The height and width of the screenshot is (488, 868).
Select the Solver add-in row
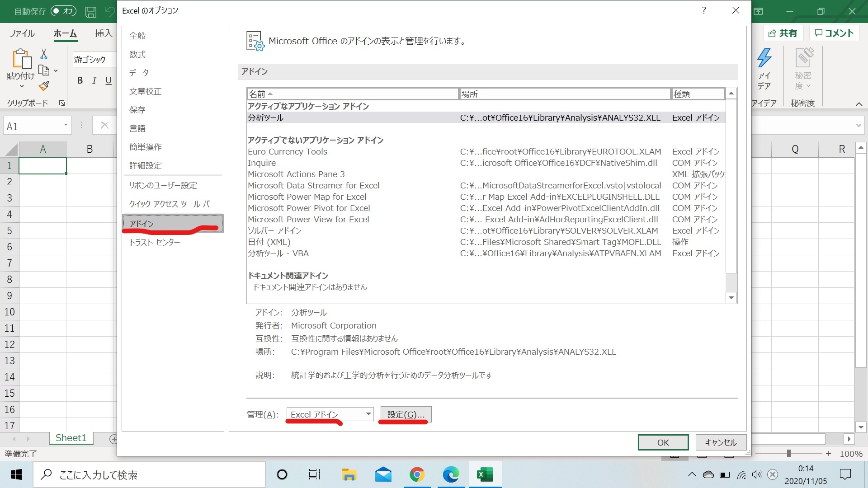274,231
